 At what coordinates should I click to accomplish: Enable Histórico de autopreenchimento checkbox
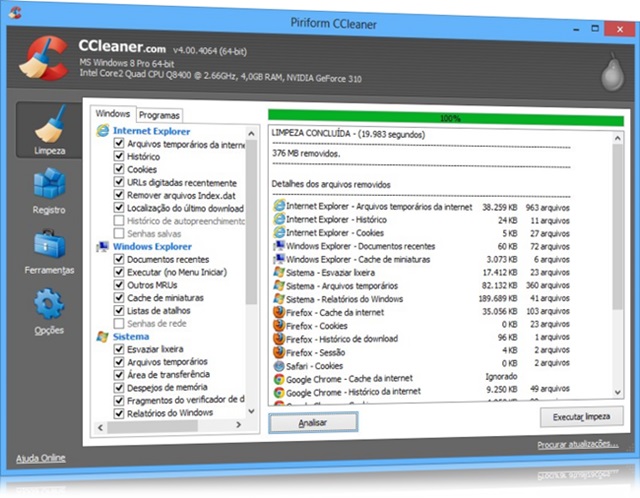[119, 220]
